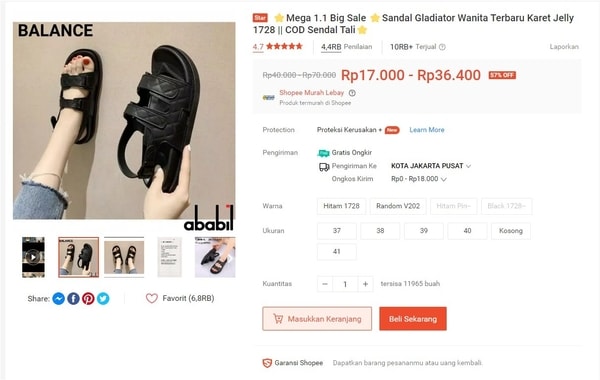Share product on Facebook

point(73,298)
